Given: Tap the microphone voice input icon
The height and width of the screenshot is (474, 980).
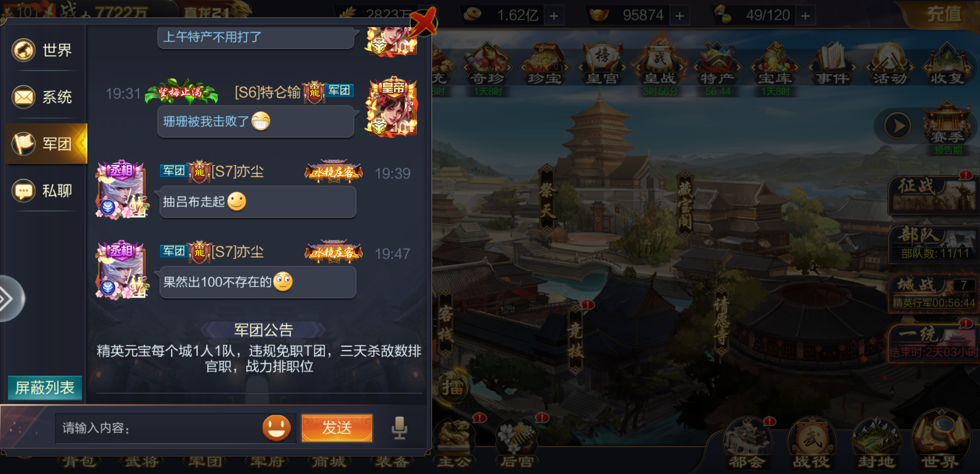Looking at the screenshot, I should point(399,428).
